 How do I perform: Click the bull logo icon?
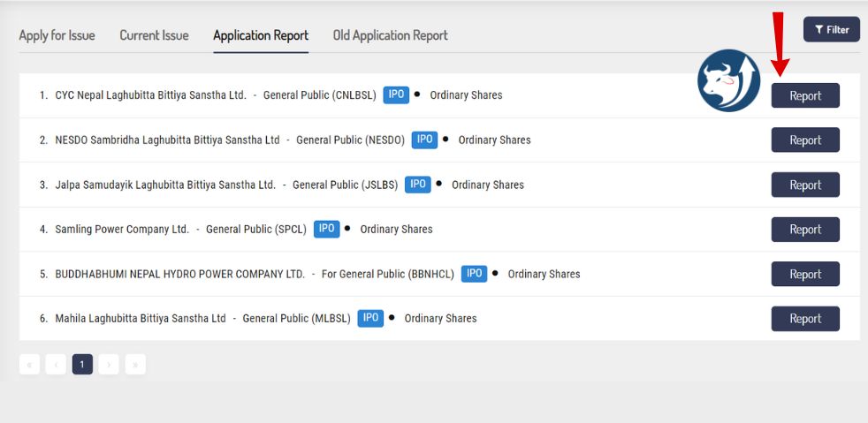pyautogui.click(x=728, y=80)
